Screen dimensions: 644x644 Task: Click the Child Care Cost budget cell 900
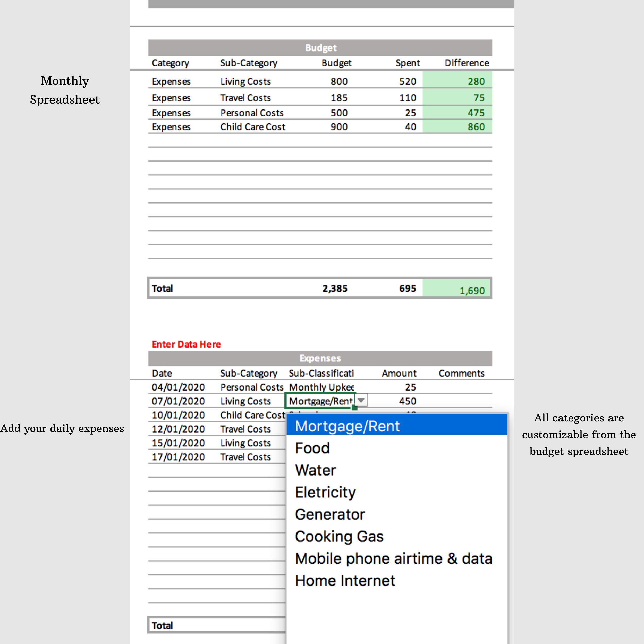click(x=338, y=127)
